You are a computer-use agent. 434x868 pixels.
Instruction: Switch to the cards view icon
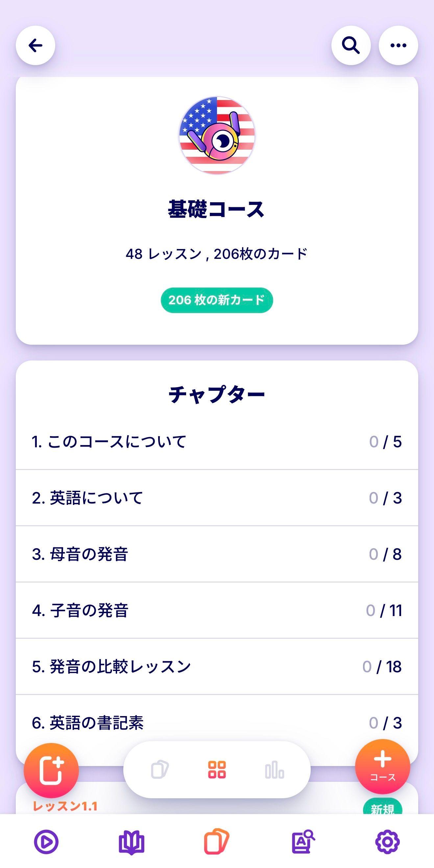point(160,770)
